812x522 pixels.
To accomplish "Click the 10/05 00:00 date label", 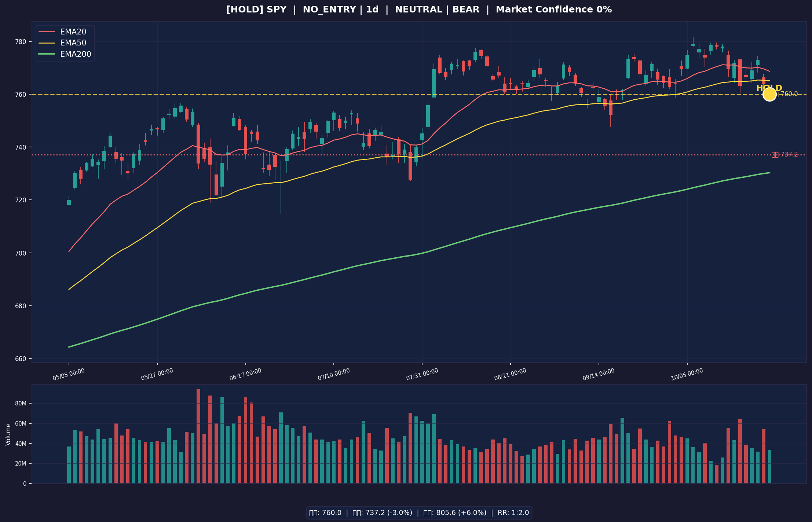I will point(687,375).
